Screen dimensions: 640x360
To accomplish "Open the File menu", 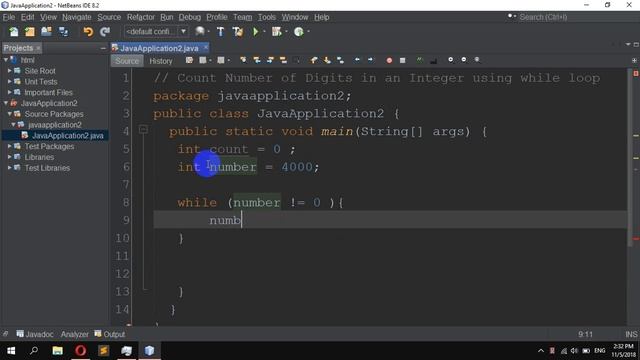I will (x=9, y=17).
